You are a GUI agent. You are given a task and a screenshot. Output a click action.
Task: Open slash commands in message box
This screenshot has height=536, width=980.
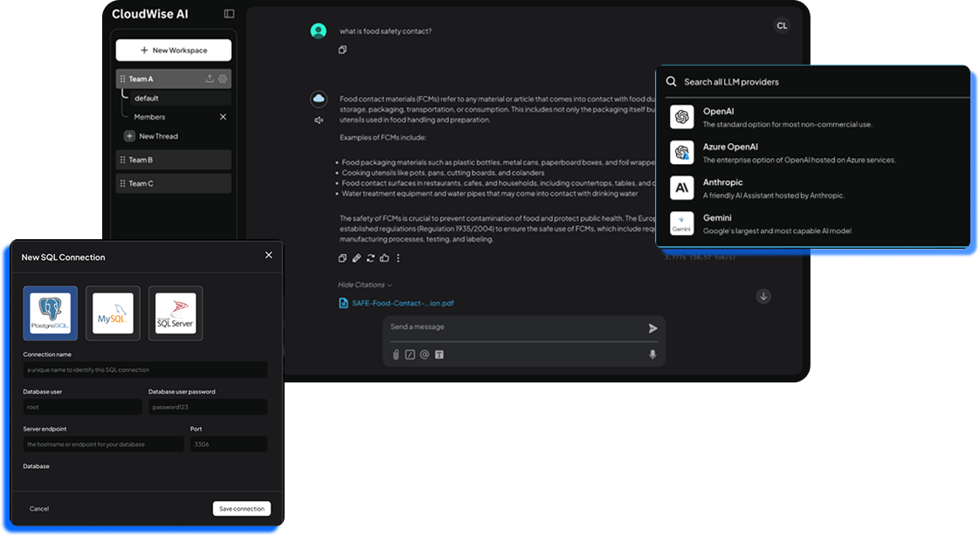tap(410, 354)
